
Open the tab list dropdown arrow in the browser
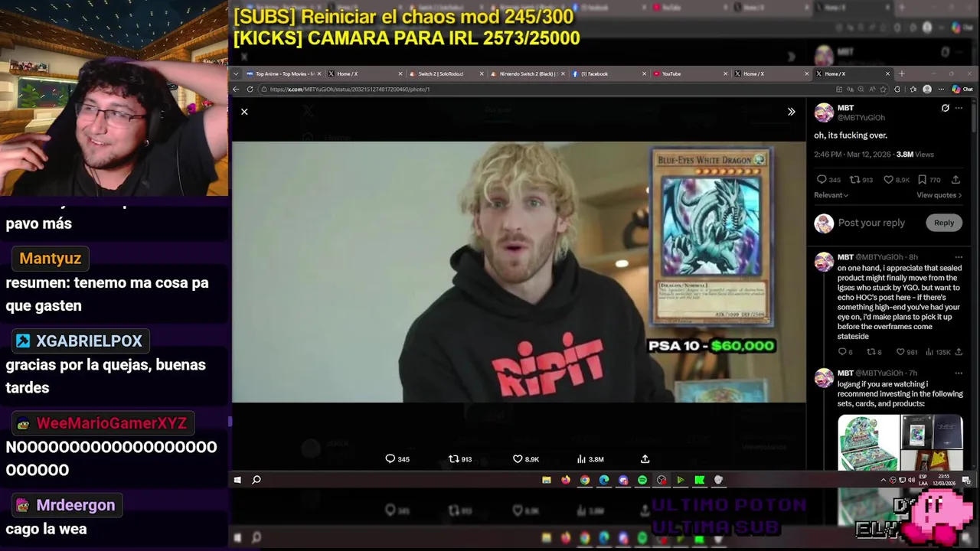point(236,73)
